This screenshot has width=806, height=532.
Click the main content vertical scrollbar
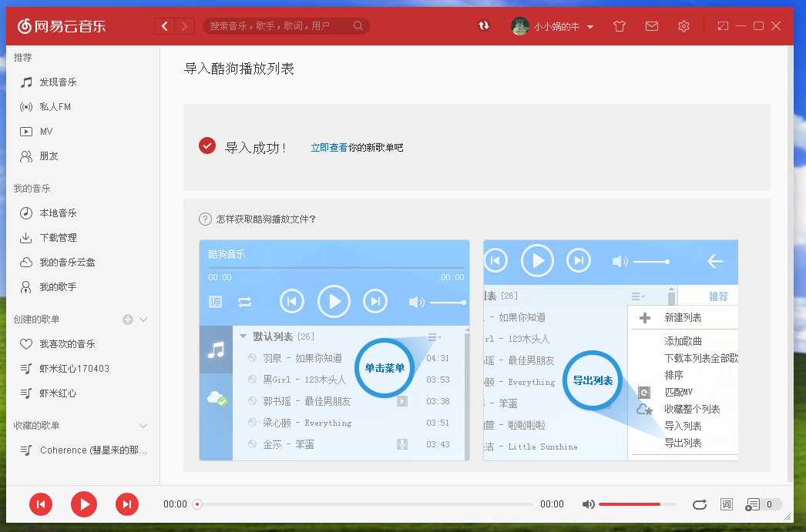(x=791, y=264)
